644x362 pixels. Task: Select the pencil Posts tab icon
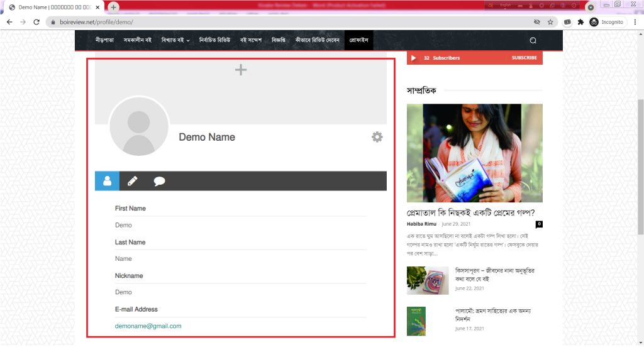coord(132,181)
